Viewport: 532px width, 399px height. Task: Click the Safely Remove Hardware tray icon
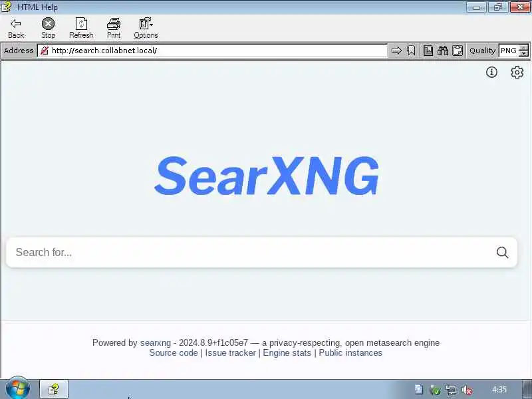[435, 390]
